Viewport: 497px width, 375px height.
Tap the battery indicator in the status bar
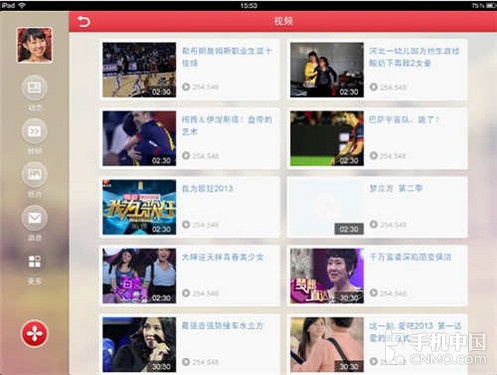tap(490, 5)
